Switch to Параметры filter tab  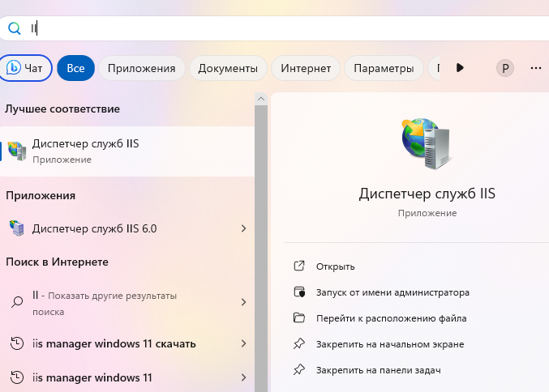384,68
